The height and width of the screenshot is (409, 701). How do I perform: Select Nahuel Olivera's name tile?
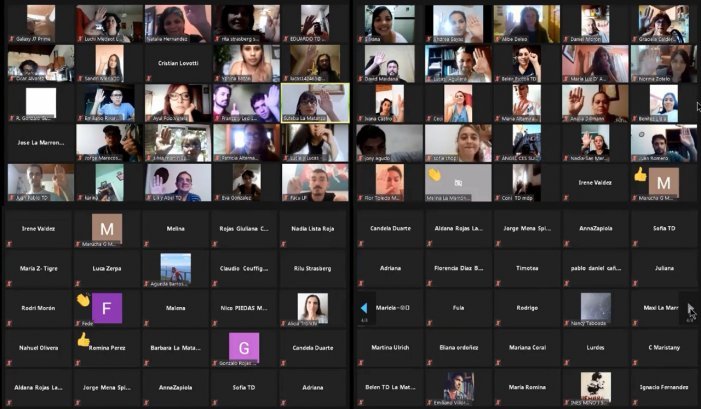39,347
